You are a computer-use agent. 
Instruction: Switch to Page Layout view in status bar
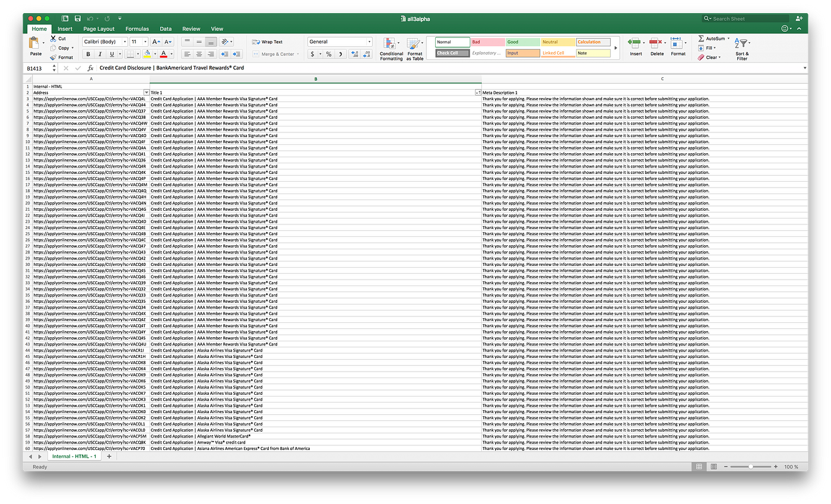tap(713, 467)
